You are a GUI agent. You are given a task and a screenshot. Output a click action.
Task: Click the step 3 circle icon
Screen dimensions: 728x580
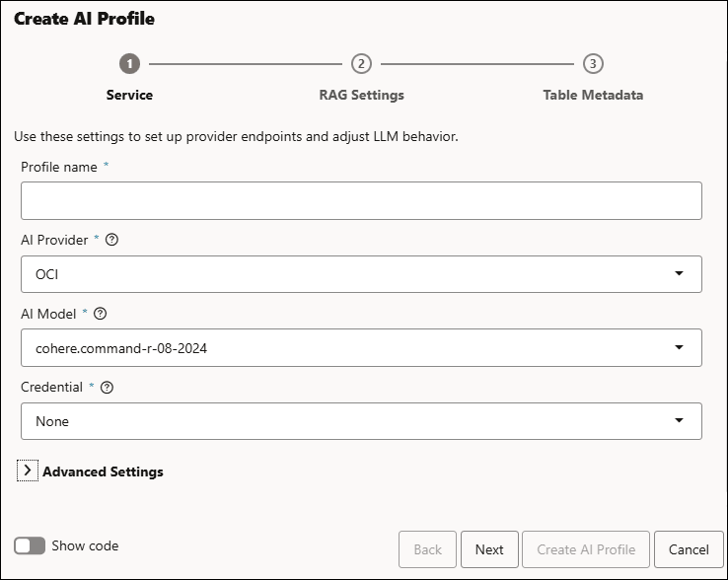593,64
